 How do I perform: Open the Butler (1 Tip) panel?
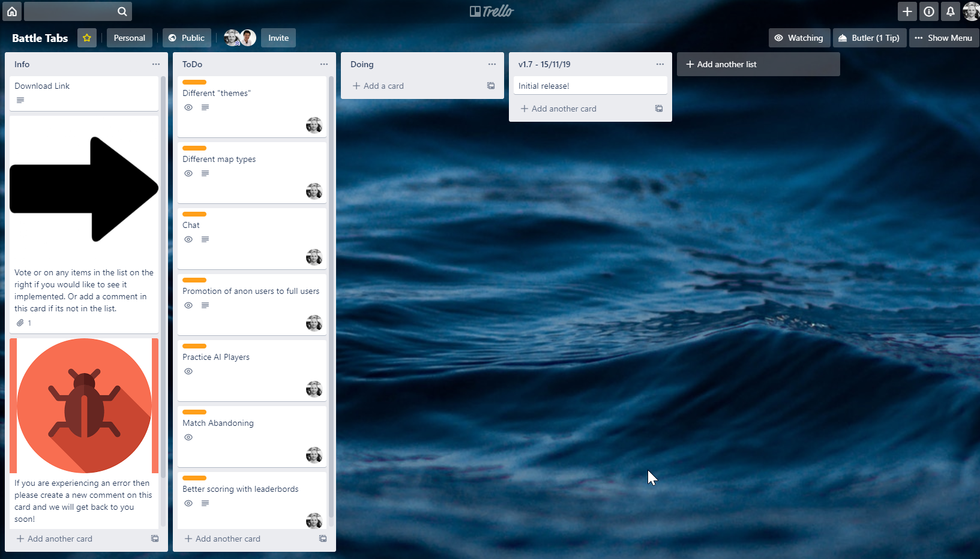tap(869, 38)
